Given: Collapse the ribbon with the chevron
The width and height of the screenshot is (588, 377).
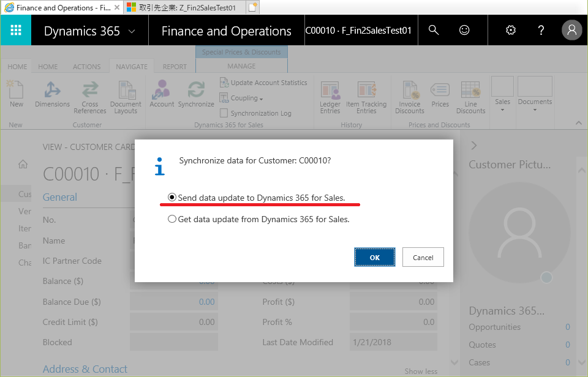Looking at the screenshot, I should 579,123.
